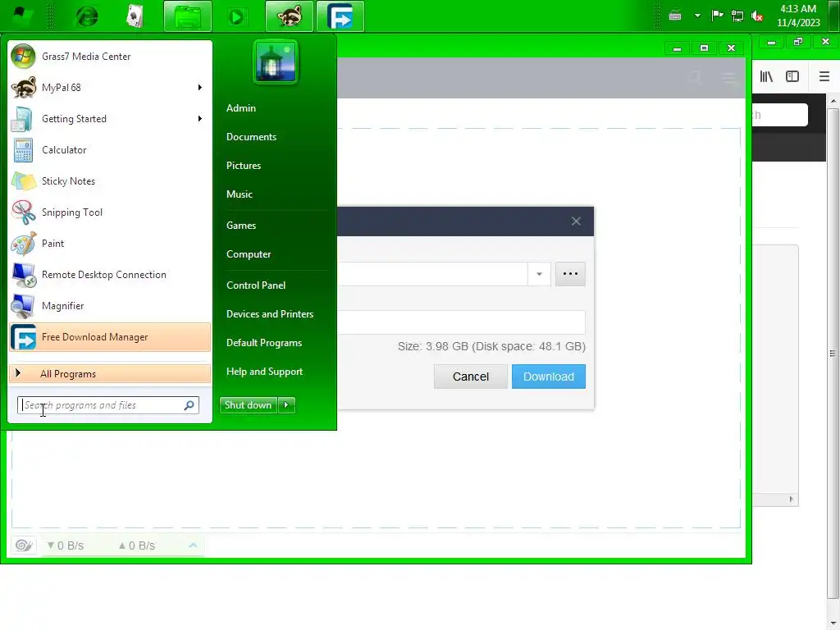Switch to MyPal raccoon taskbar window
This screenshot has width=840, height=630.
tap(290, 16)
